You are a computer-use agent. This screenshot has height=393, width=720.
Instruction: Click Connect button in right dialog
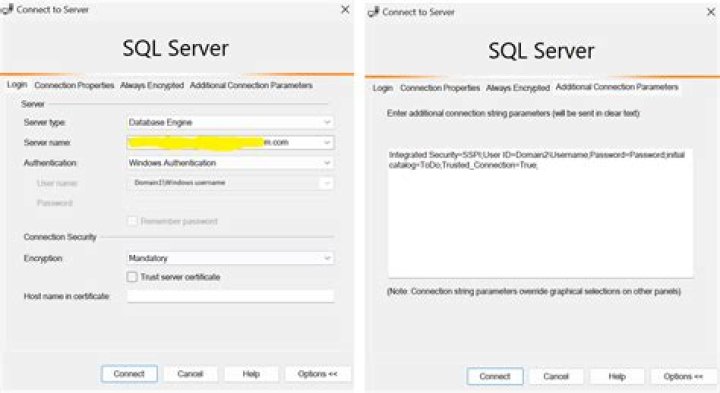coord(495,376)
